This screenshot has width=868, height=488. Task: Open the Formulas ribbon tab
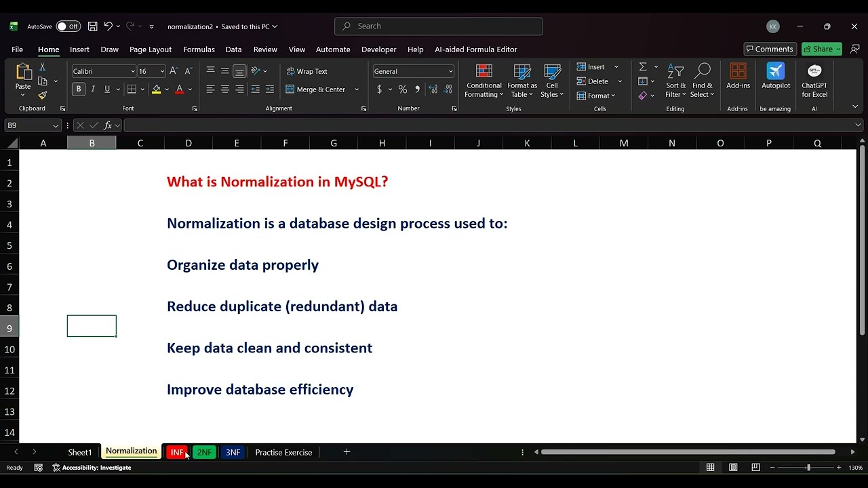pos(199,49)
